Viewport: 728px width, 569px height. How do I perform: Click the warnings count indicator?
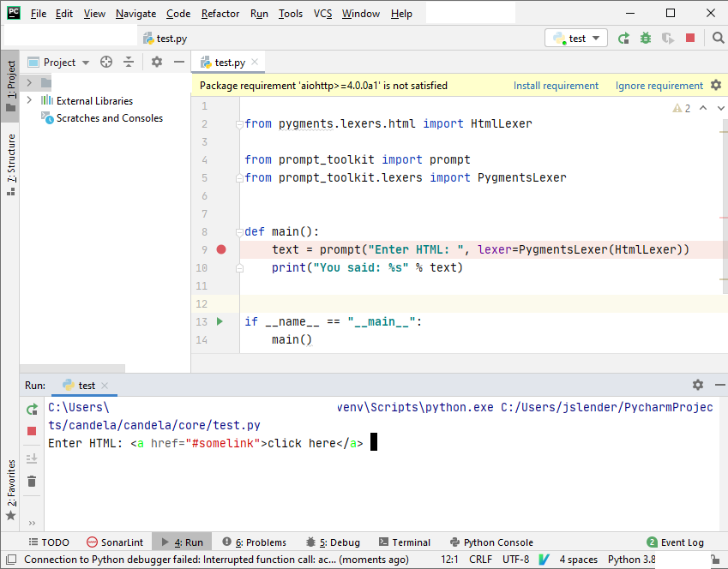(x=682, y=108)
